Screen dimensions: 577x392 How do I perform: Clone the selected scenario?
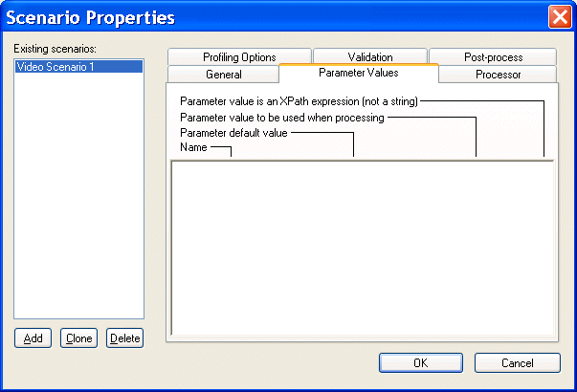point(78,338)
